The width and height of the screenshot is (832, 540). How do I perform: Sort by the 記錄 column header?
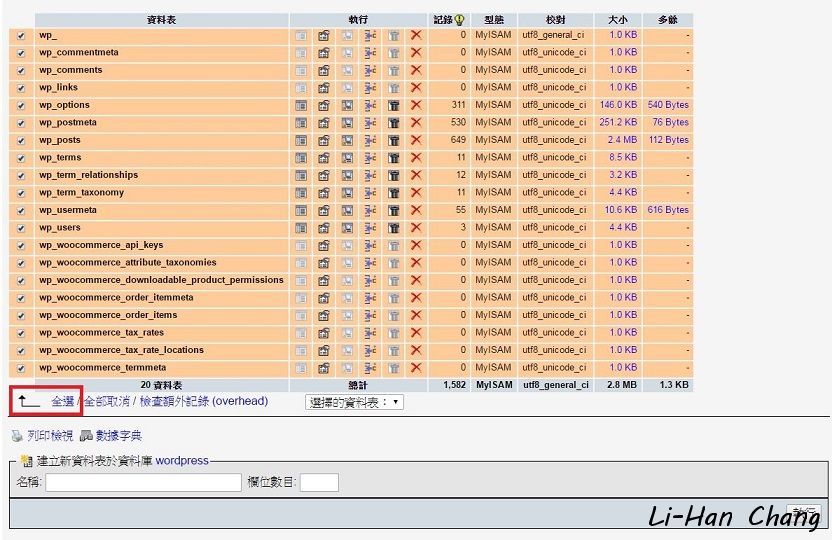tap(443, 20)
